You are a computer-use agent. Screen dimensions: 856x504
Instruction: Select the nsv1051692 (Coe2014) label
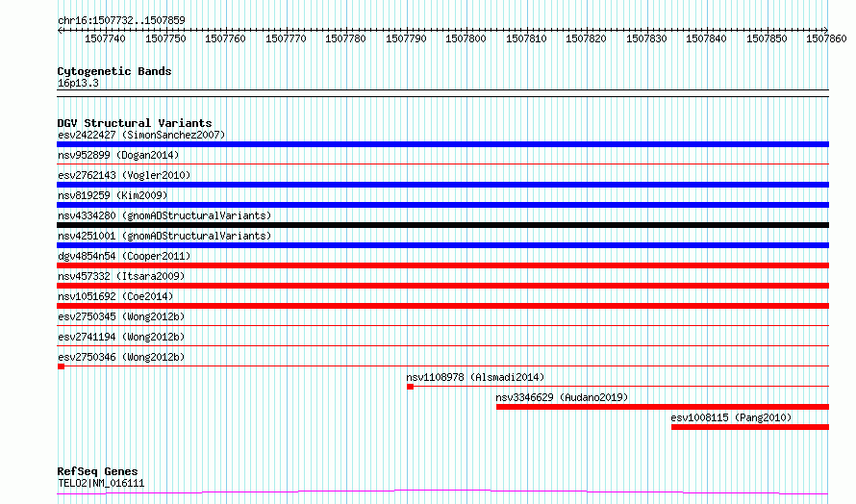click(x=115, y=296)
